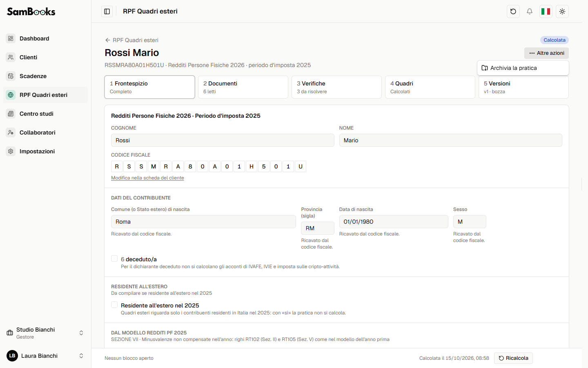Click the Calcolata il 15/10/2026, 08:58 text
Viewport: 588px width, 368px height.
coord(454,358)
